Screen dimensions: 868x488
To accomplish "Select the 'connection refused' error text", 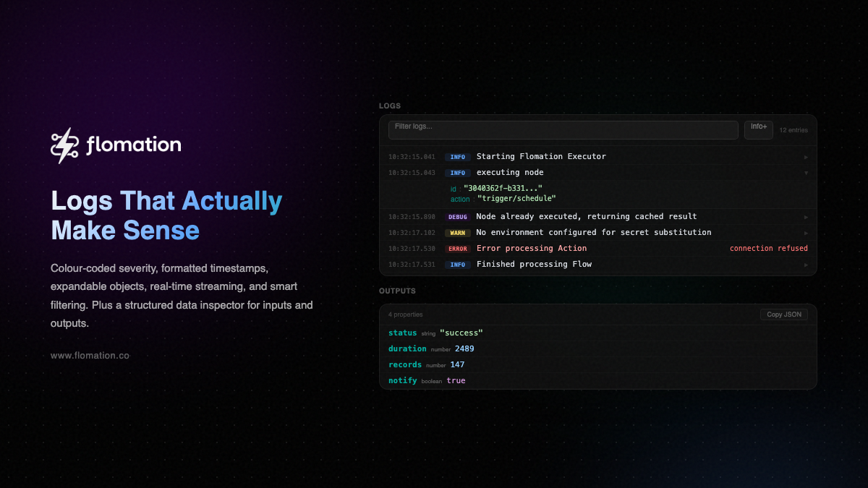I will [769, 249].
